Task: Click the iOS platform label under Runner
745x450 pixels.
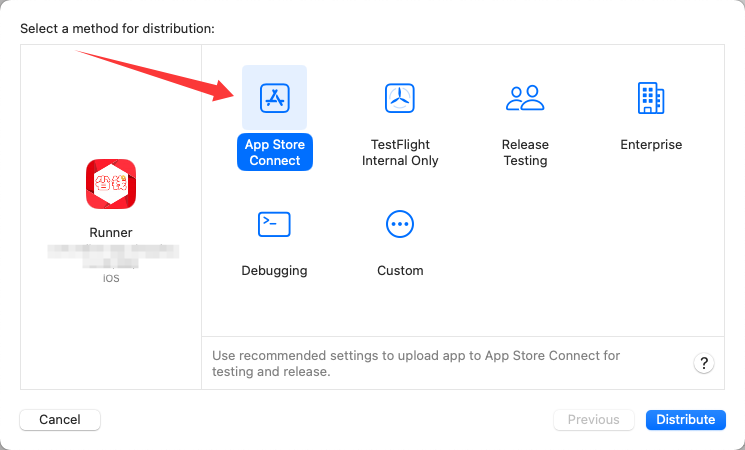Action: pyautogui.click(x=111, y=279)
